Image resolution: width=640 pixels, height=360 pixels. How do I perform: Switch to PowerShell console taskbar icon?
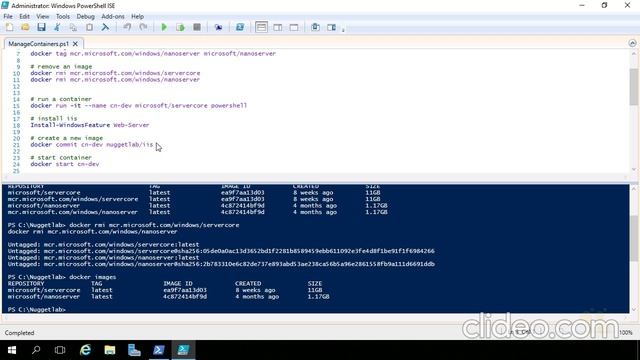tap(159, 350)
